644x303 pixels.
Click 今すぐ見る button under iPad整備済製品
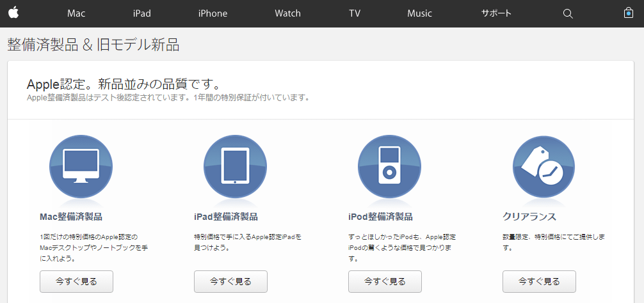coord(230,281)
